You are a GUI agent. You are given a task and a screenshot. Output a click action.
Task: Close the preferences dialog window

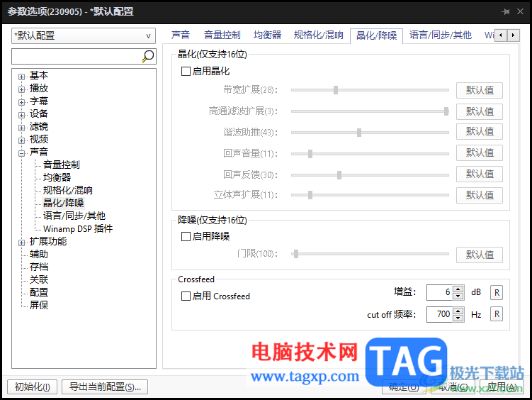(520, 11)
